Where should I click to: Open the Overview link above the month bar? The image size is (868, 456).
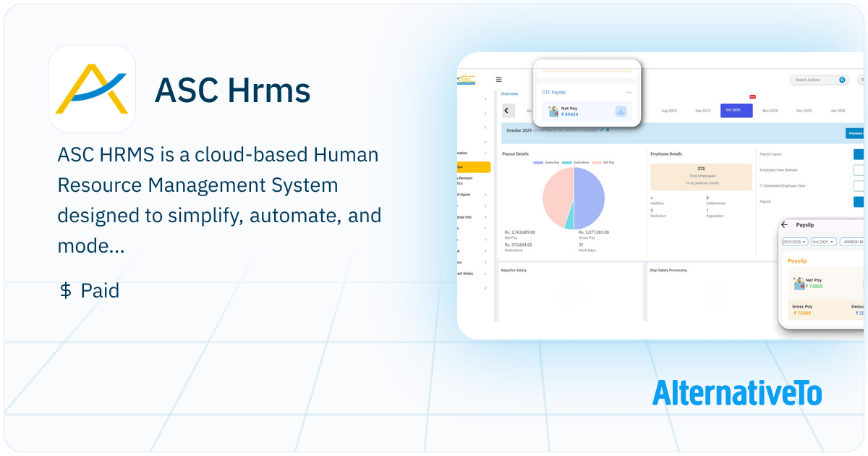(509, 94)
